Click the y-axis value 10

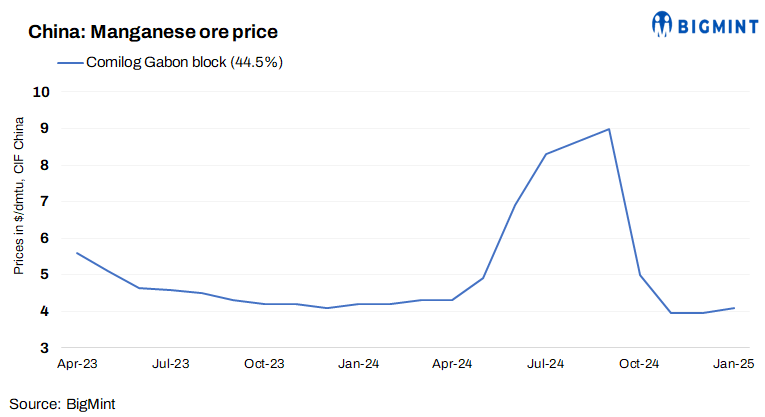click(x=40, y=92)
